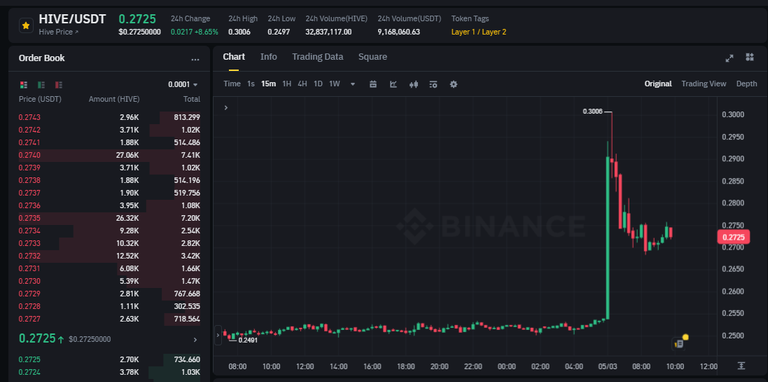Screen dimensions: 768x382
Task: Open the technical indicators chart icon
Action: pyautogui.click(x=393, y=84)
